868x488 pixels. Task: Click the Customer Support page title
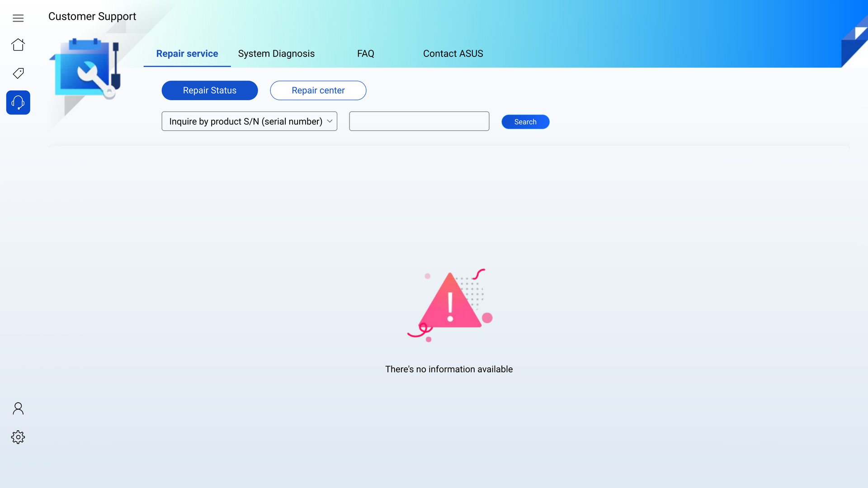click(x=92, y=17)
